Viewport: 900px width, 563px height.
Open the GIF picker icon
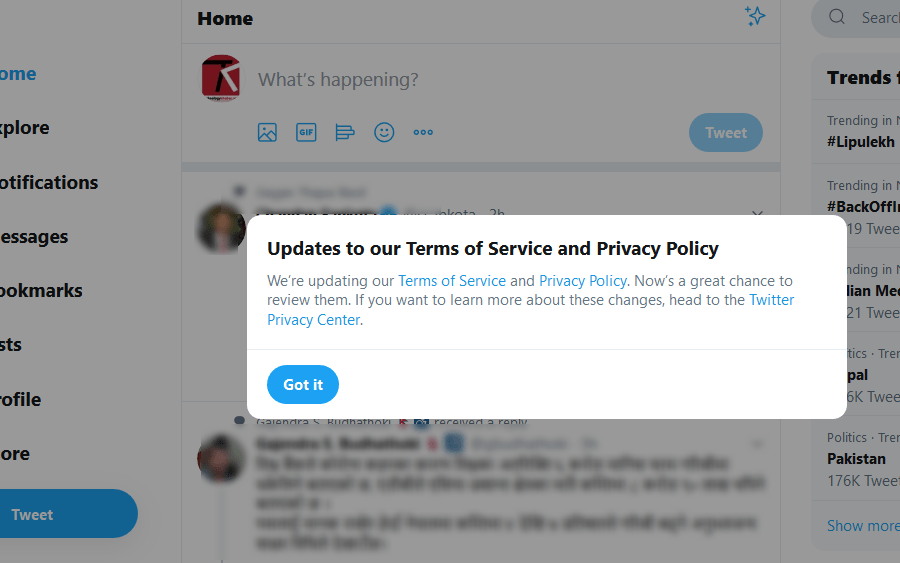306,132
